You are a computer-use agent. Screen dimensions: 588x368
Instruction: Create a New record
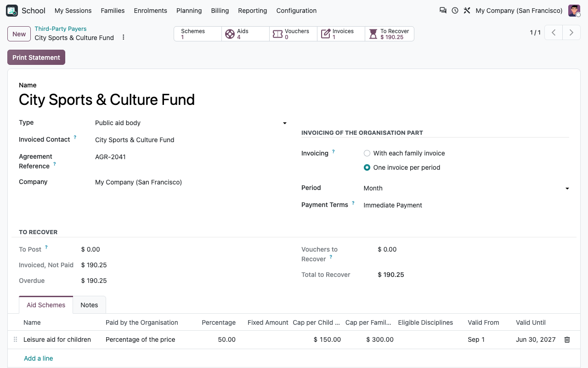coord(19,34)
